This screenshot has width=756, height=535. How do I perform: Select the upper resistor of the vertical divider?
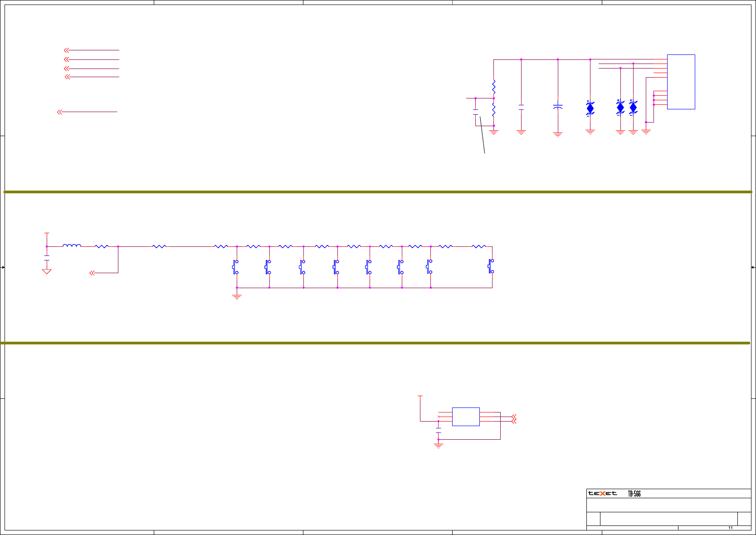(494, 87)
